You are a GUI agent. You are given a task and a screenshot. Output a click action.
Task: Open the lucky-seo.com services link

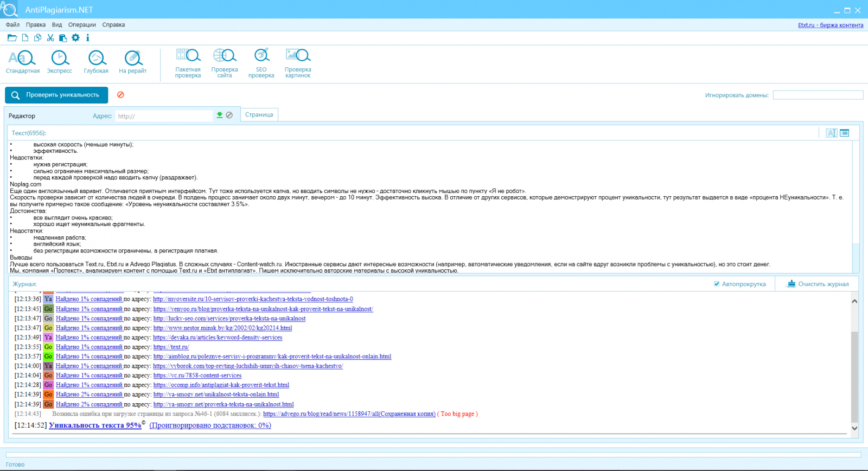click(x=229, y=319)
